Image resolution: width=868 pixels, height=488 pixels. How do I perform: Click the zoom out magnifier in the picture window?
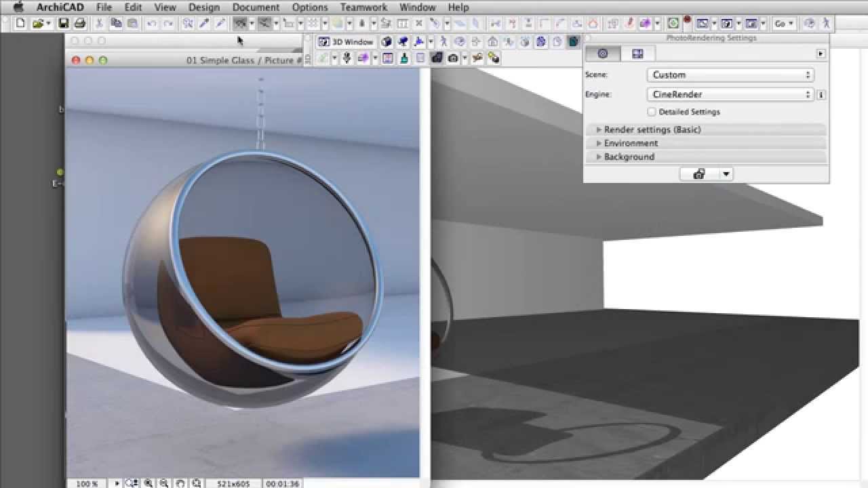[x=163, y=483]
